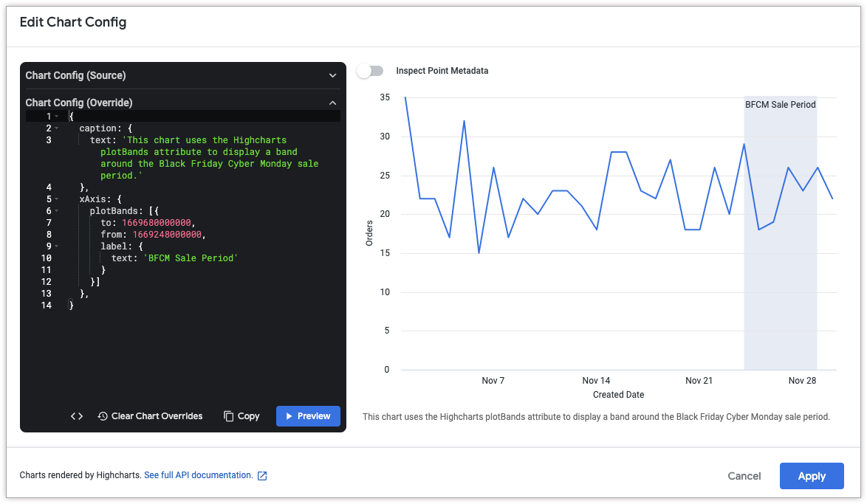The height and width of the screenshot is (504, 867).
Task: Fold the label block at line 9
Action: [x=57, y=246]
